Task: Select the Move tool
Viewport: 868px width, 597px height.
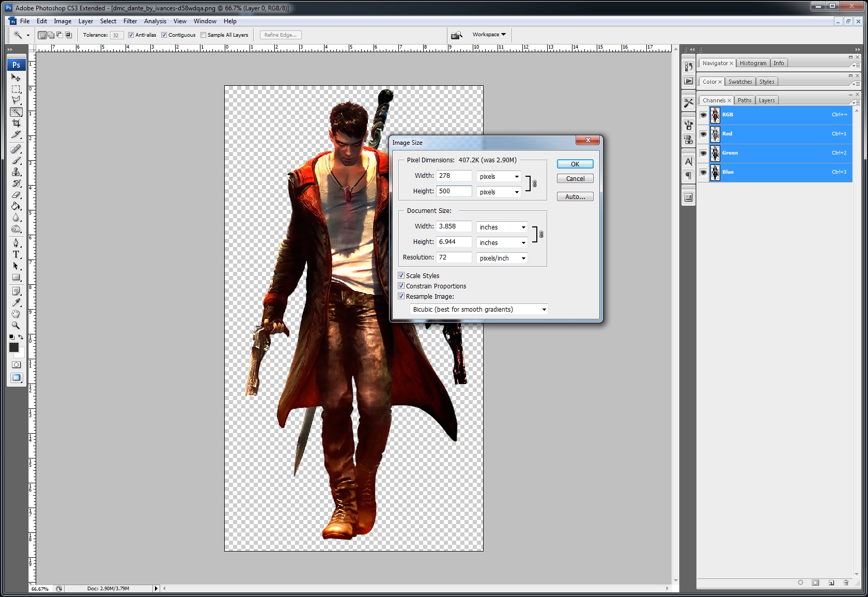Action: 16,78
